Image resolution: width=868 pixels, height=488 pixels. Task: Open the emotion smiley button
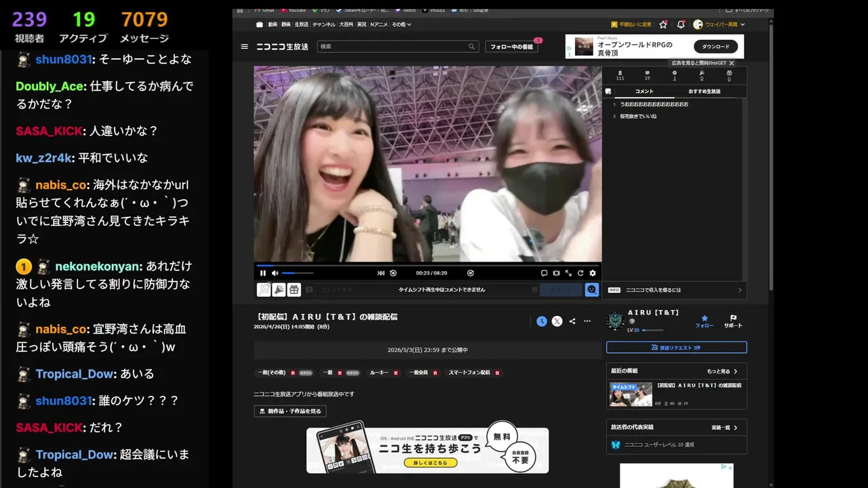point(592,289)
